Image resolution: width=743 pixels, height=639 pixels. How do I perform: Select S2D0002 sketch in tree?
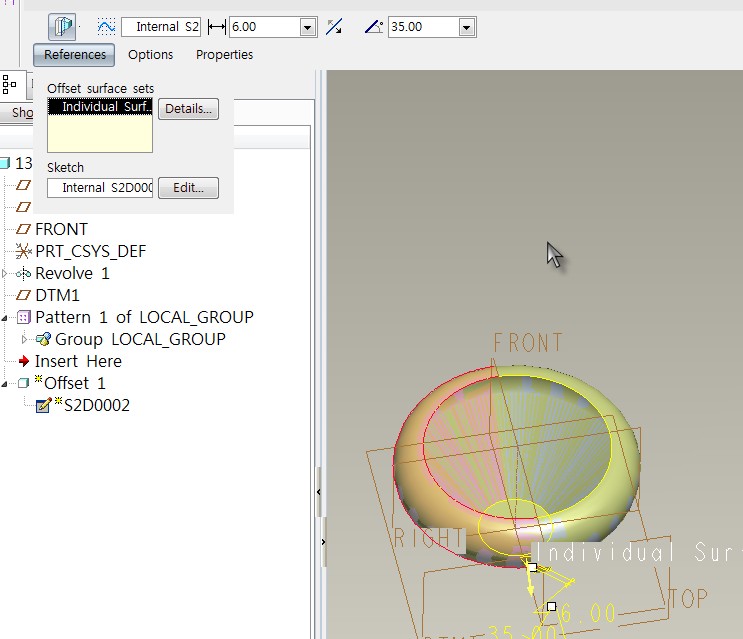pyautogui.click(x=97, y=405)
